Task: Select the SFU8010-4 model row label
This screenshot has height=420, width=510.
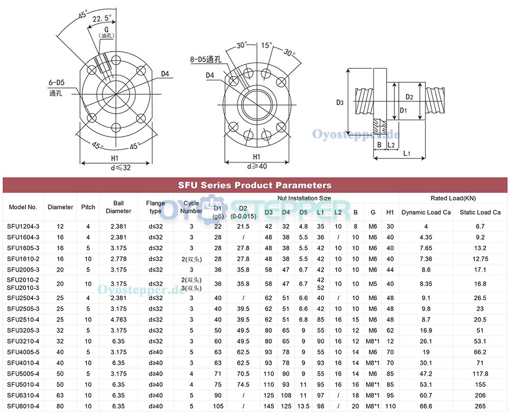Action: 23,406
